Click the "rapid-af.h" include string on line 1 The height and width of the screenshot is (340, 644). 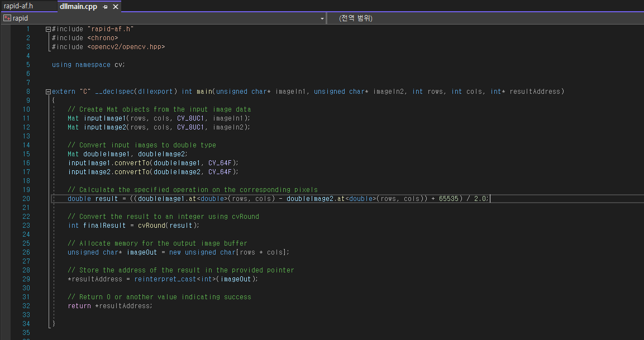click(111, 28)
